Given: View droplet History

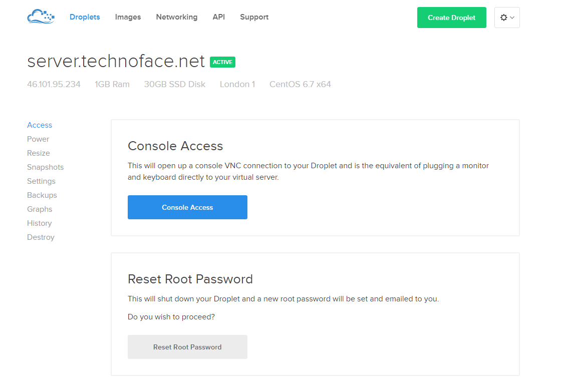Looking at the screenshot, I should point(40,223).
